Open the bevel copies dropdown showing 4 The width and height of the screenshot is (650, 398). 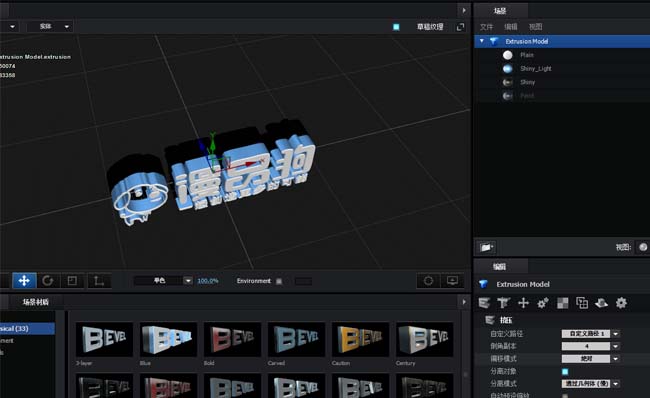[x=616, y=346]
